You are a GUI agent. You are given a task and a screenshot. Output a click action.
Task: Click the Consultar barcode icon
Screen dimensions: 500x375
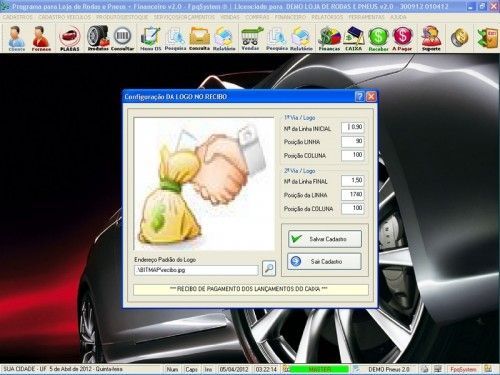[122, 38]
